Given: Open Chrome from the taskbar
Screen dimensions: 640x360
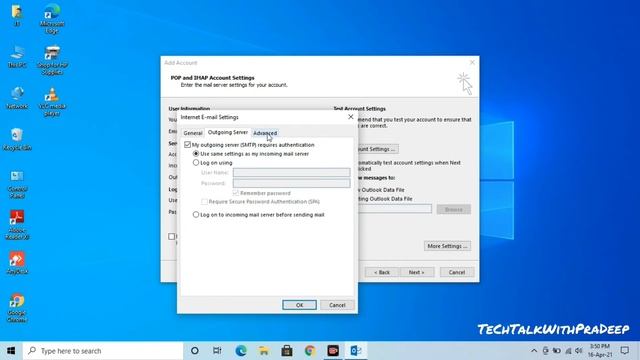Looking at the screenshot, I should click(310, 351).
